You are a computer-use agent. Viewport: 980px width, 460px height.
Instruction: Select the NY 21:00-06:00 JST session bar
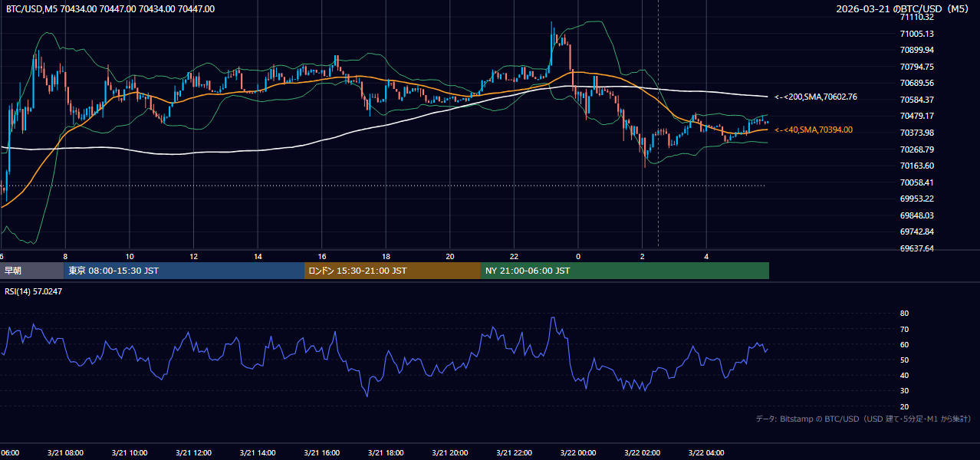click(625, 271)
